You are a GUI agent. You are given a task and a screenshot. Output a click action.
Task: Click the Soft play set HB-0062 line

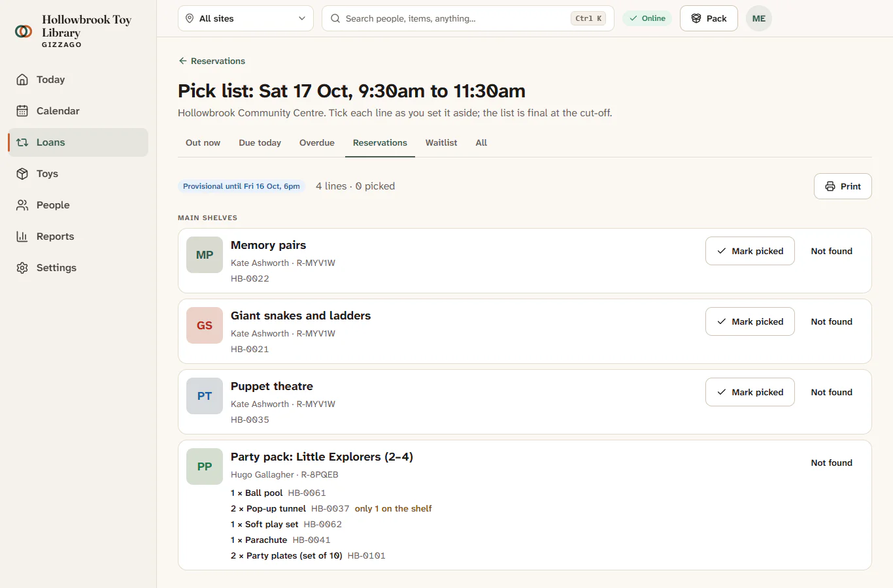point(286,524)
